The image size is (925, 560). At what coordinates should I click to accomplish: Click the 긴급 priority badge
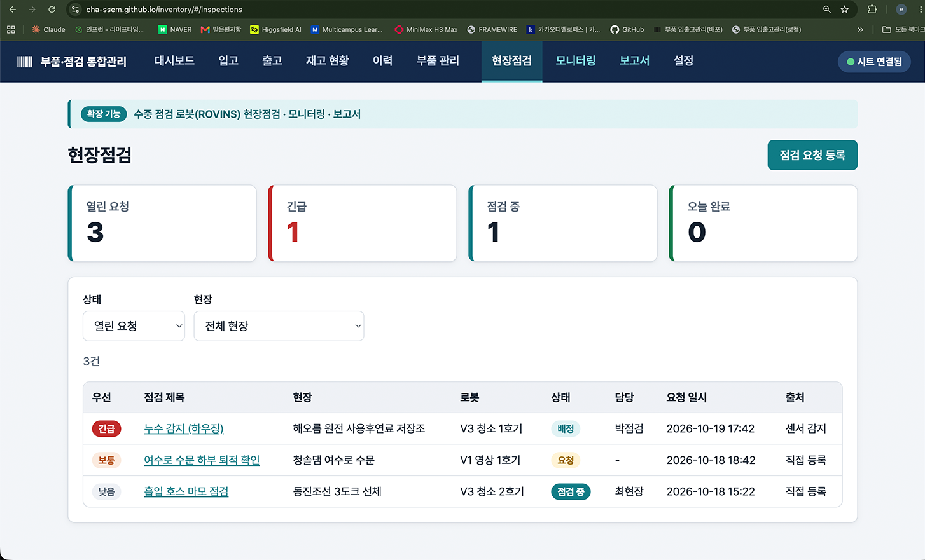(x=106, y=429)
